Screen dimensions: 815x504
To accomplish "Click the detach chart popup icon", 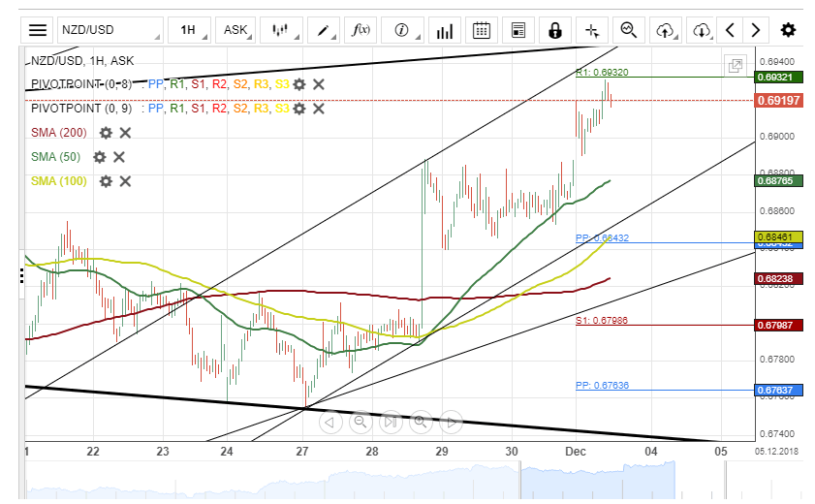I will coord(736,66).
